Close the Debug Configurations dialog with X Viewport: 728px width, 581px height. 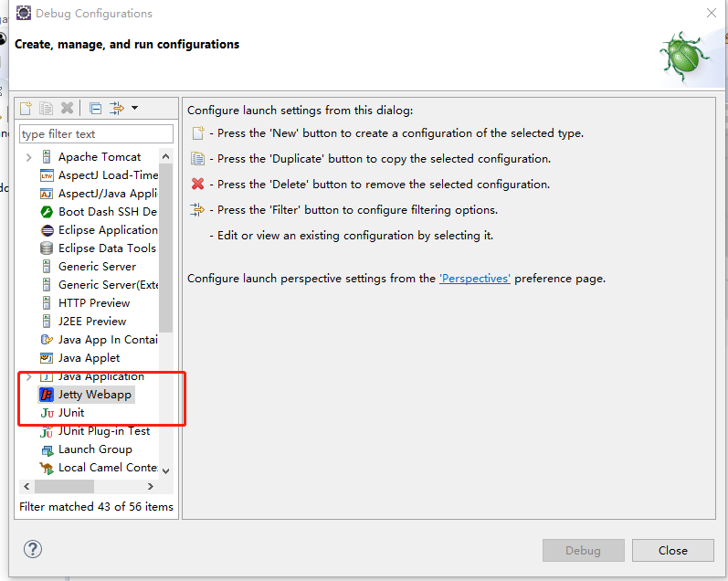pyautogui.click(x=711, y=13)
